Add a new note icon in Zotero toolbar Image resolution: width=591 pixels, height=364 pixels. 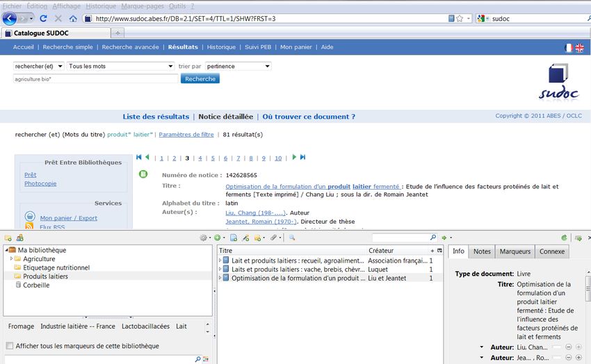258,238
